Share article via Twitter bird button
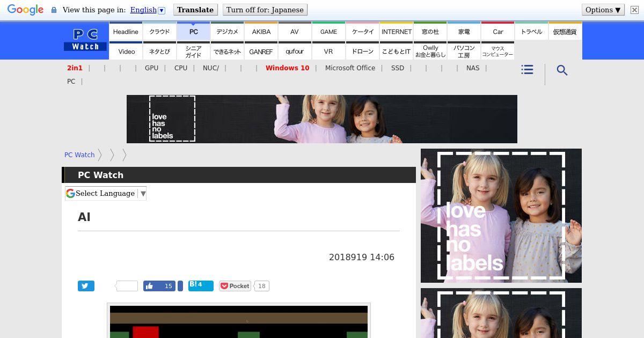Screen dimensions: 644x338 point(86,286)
